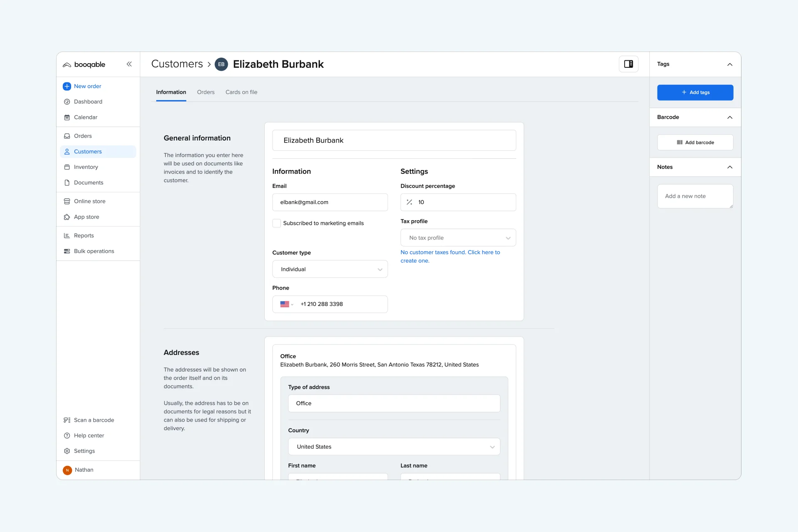
Task: Open the Customer type dropdown
Action: click(x=330, y=269)
